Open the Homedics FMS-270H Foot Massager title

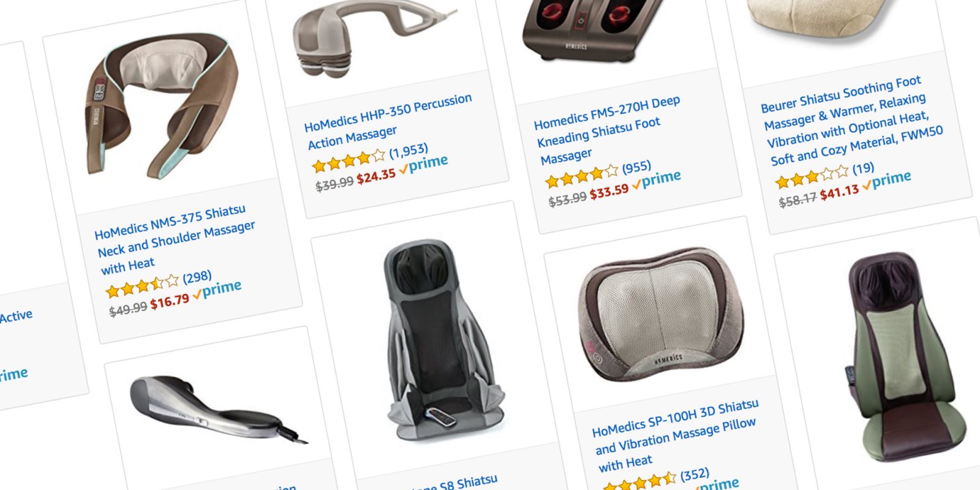tap(607, 130)
